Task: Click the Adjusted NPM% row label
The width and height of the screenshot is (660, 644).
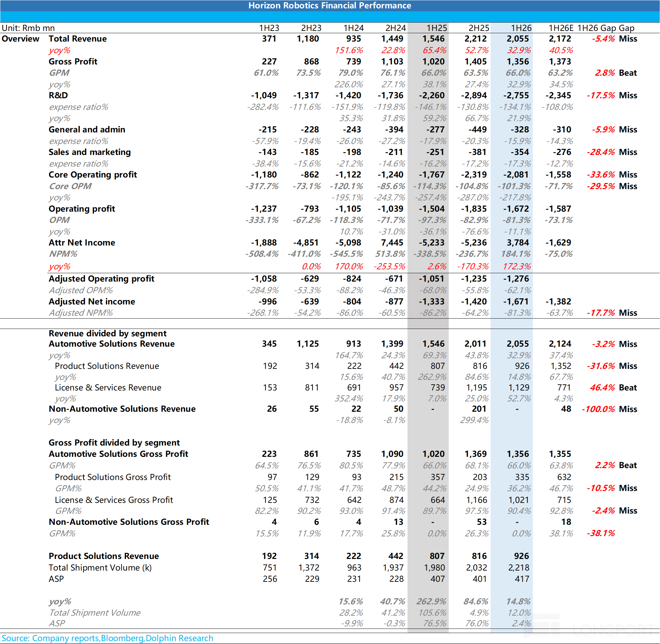Action: (81, 313)
